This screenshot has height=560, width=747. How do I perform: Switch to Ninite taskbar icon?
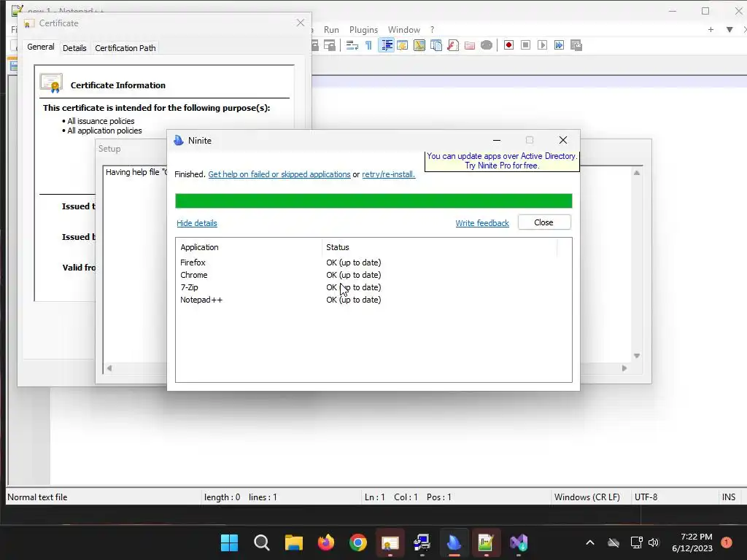point(454,542)
